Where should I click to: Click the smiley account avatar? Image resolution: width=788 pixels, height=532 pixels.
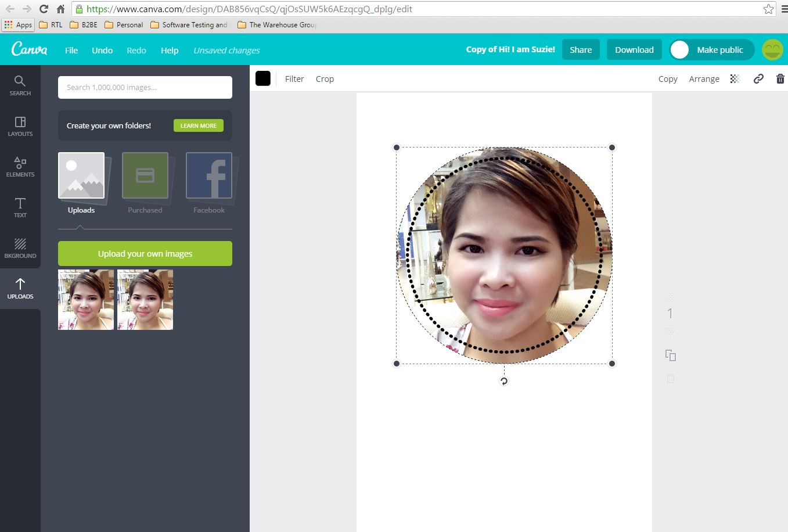pyautogui.click(x=772, y=49)
